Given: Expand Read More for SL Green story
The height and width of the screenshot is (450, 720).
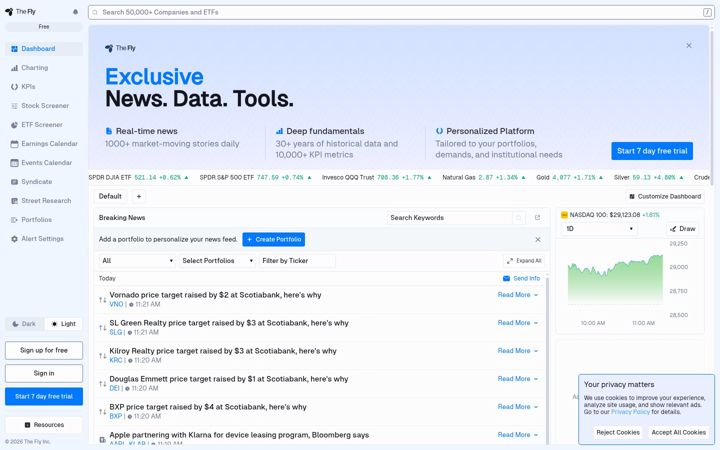Looking at the screenshot, I should [518, 323].
